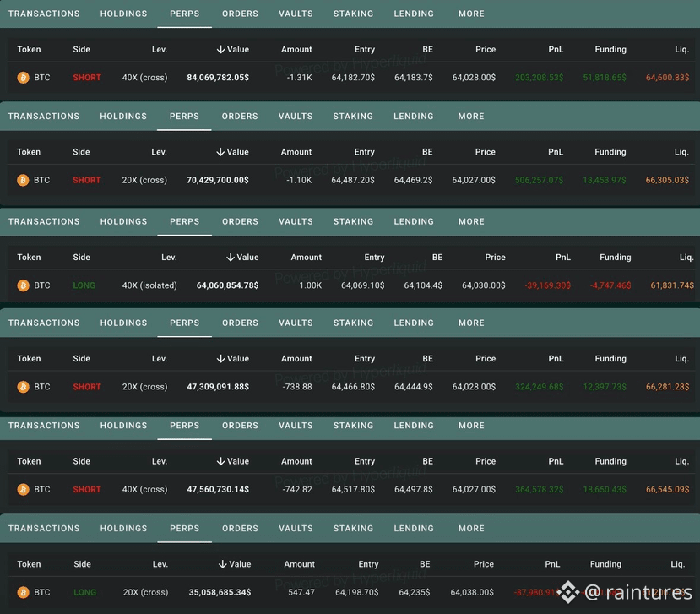Sort by PnL header above 203,208.53$

556,50
